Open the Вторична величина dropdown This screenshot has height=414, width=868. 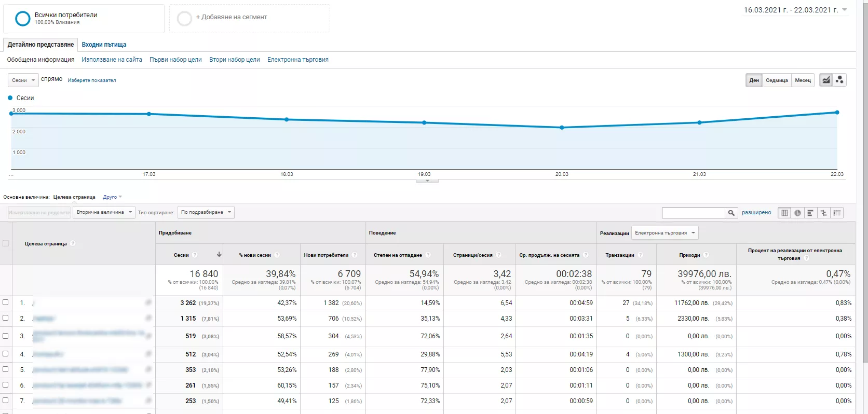(104, 212)
